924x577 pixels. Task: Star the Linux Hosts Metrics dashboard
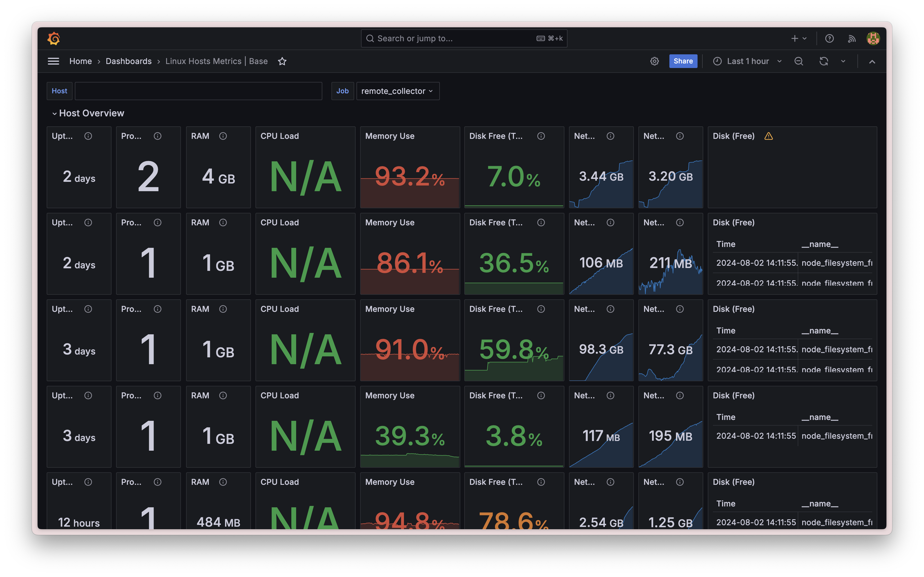coord(282,61)
